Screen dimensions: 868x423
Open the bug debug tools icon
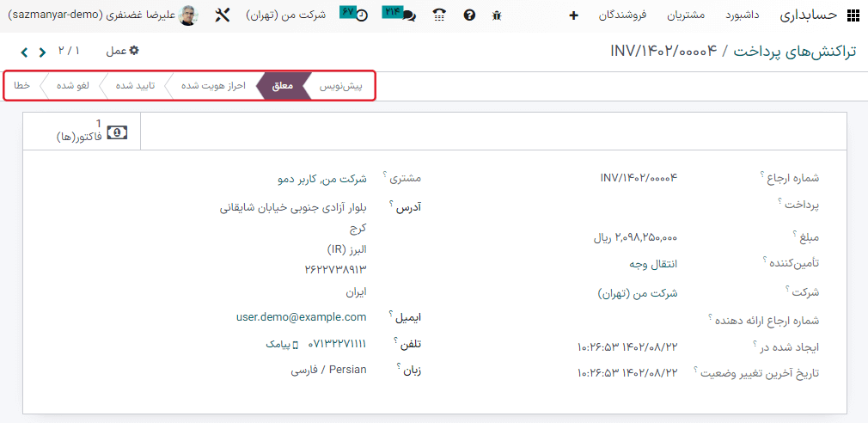point(496,15)
